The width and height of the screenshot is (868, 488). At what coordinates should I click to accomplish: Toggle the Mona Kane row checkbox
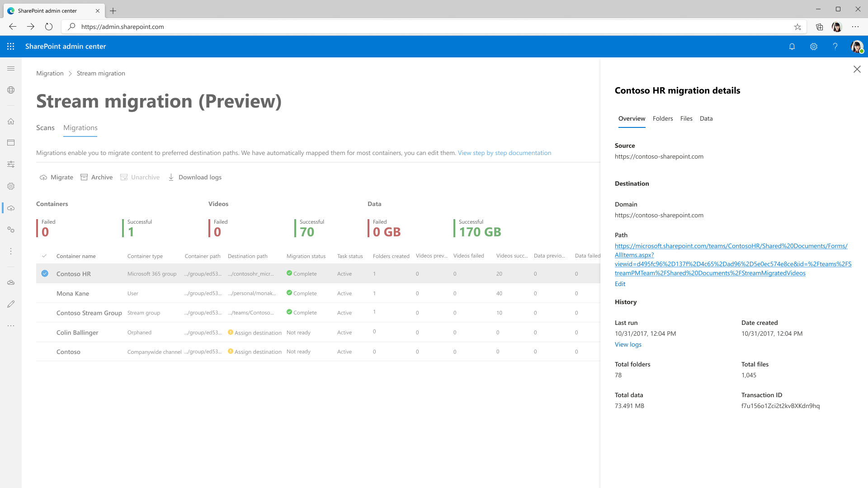pyautogui.click(x=45, y=292)
